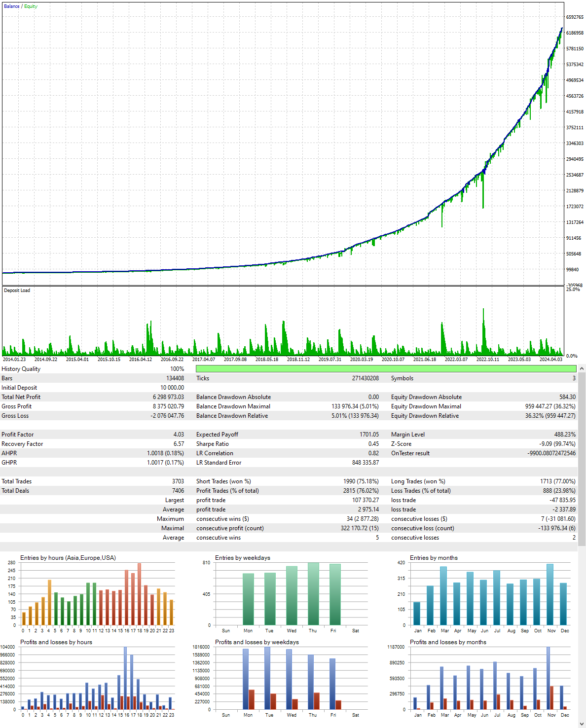Click the 'LR Correlation' label
The image size is (586, 728).
point(215,453)
